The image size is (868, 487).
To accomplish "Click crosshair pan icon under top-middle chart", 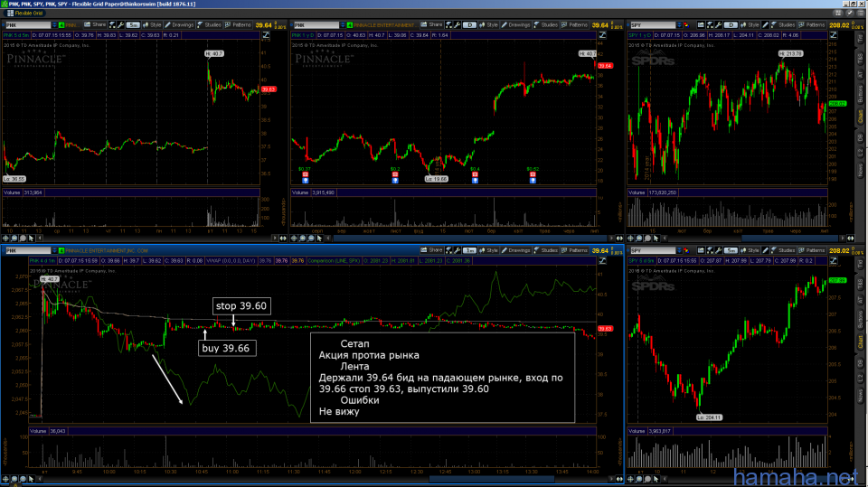I will [294, 239].
